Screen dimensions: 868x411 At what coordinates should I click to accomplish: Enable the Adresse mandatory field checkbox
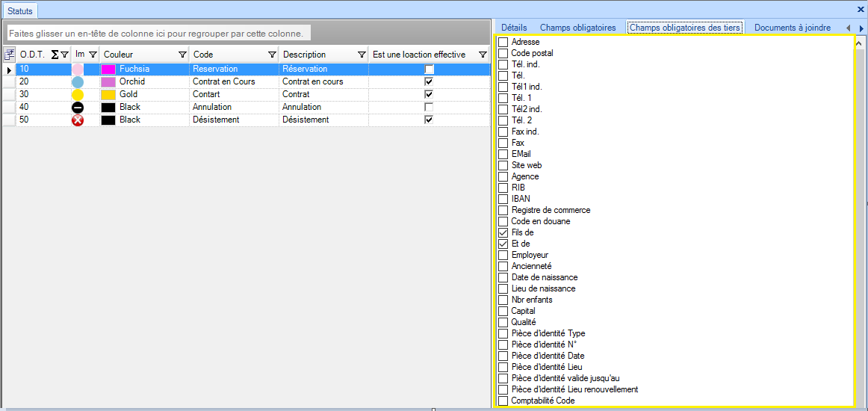pyautogui.click(x=503, y=42)
